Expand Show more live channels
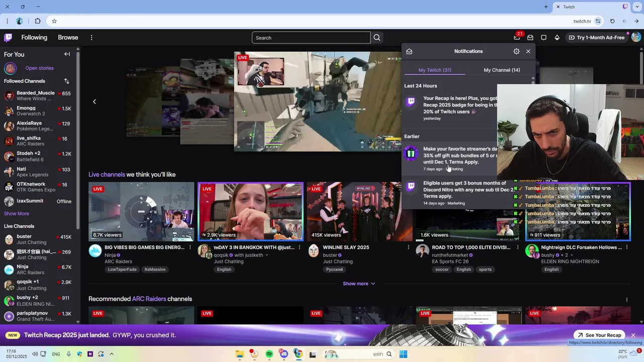 pos(359,284)
